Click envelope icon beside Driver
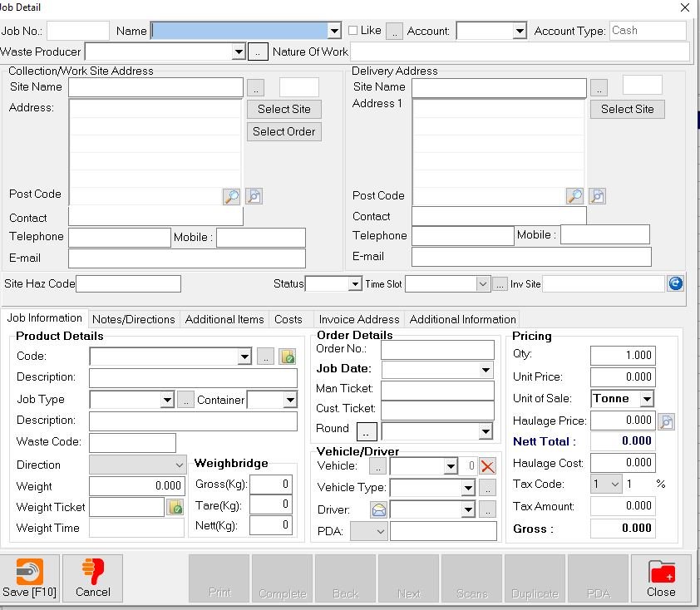The image size is (700, 610). (x=378, y=509)
